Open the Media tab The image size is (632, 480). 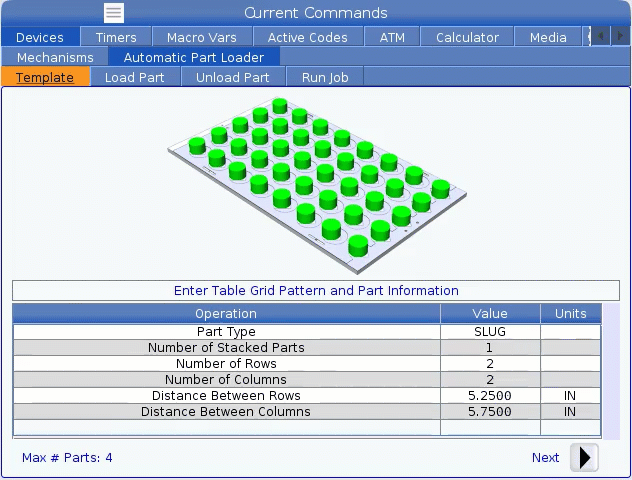pos(548,37)
